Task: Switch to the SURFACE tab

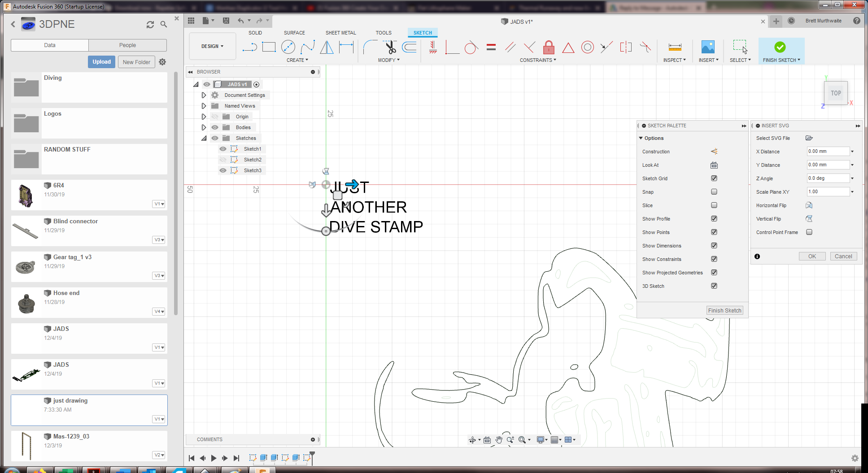Action: coord(294,33)
